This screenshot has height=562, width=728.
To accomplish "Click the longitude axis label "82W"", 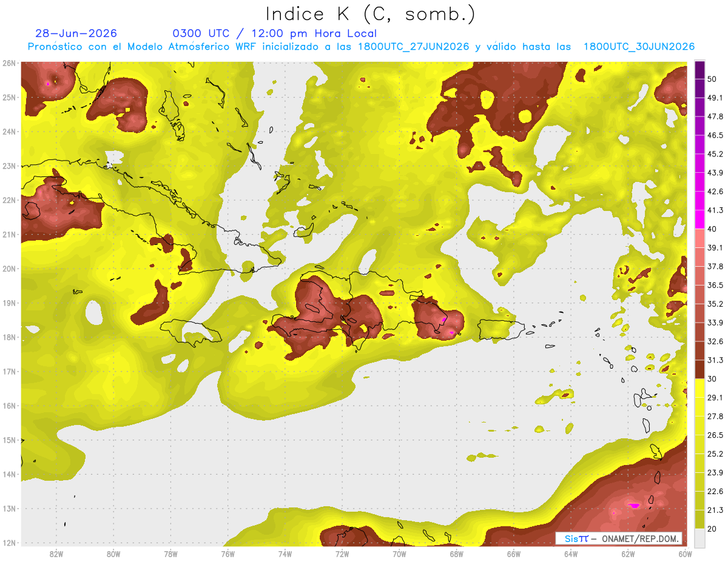I will click(56, 554).
